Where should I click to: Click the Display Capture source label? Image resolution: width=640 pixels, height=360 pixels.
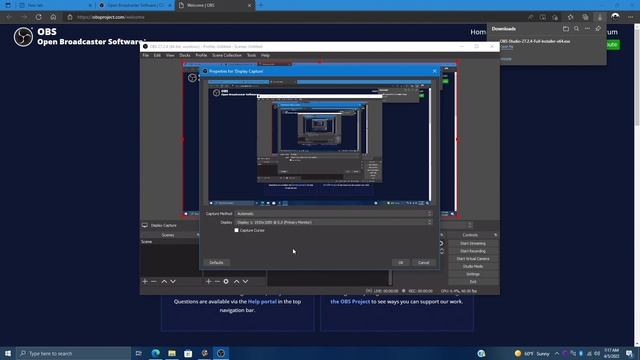click(164, 225)
